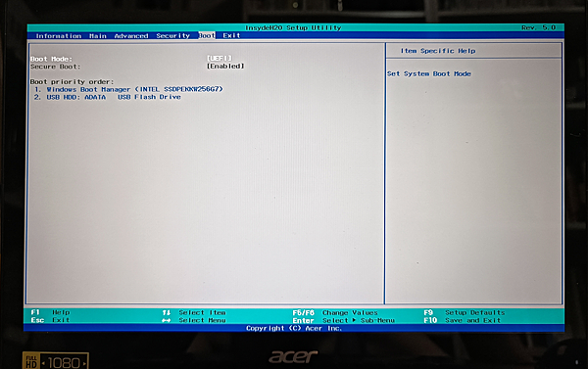Image resolution: width=588 pixels, height=369 pixels.
Task: Open the Information tab
Action: click(59, 36)
